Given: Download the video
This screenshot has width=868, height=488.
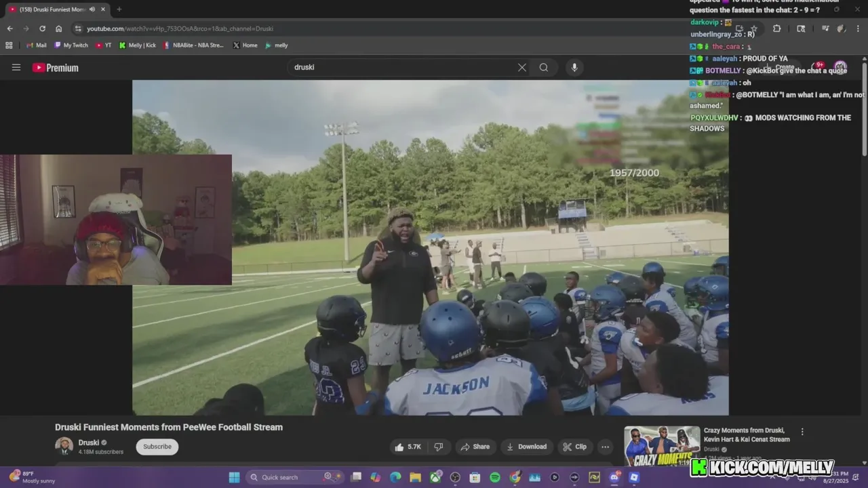Looking at the screenshot, I should [527, 447].
